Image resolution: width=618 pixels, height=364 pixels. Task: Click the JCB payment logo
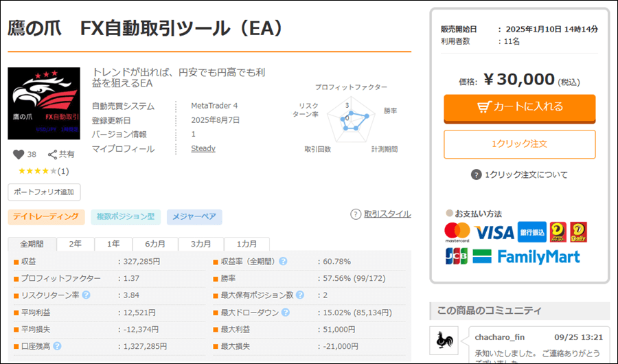[x=457, y=256]
